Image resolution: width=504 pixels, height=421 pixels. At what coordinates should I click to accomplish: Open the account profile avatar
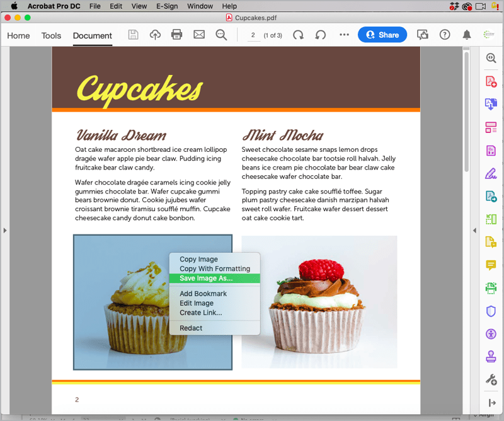click(489, 35)
